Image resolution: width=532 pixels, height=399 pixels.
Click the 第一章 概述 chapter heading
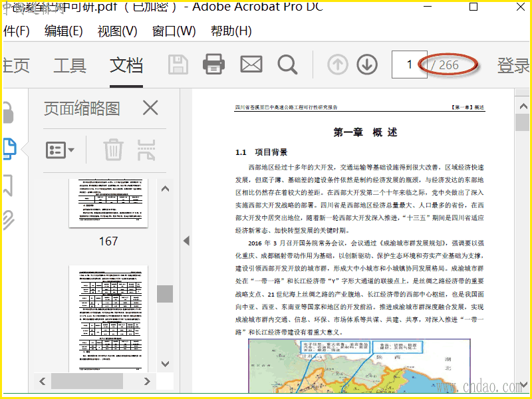[x=365, y=132]
